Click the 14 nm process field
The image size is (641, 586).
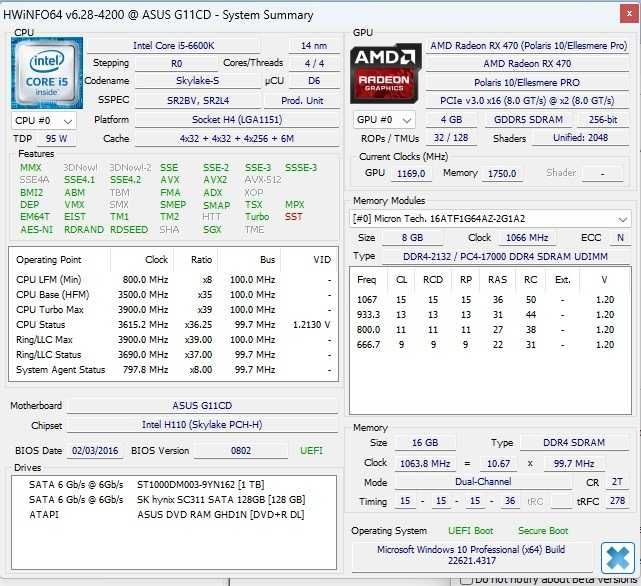(314, 46)
